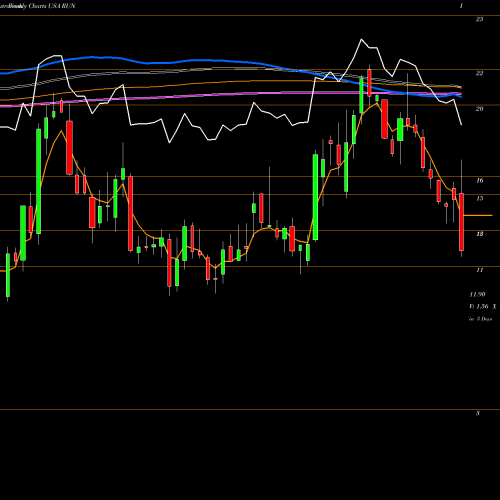
Task: Select the 20 price axis label
Action: click(479, 109)
